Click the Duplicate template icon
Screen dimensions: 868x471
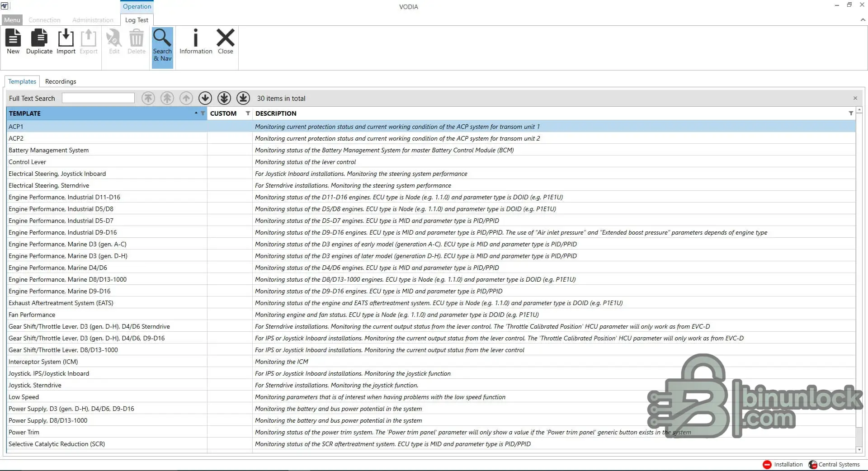[x=39, y=42]
